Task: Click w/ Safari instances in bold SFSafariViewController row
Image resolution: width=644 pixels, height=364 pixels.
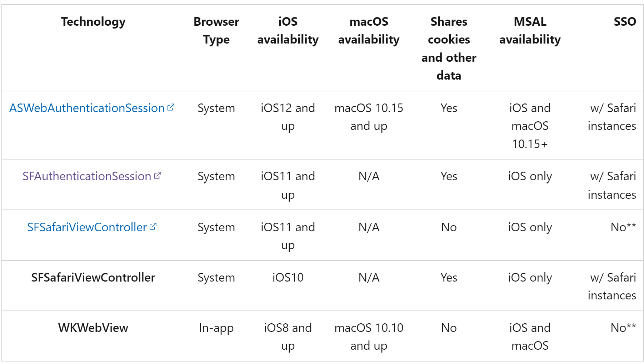Action: tap(612, 287)
